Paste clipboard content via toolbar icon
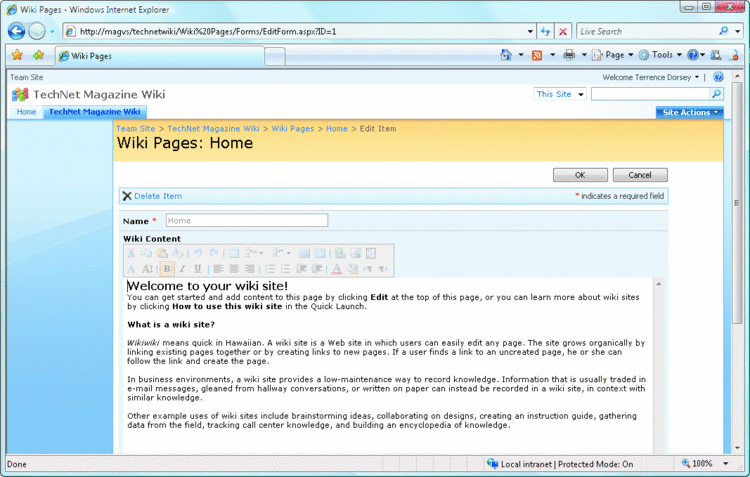 [162, 253]
